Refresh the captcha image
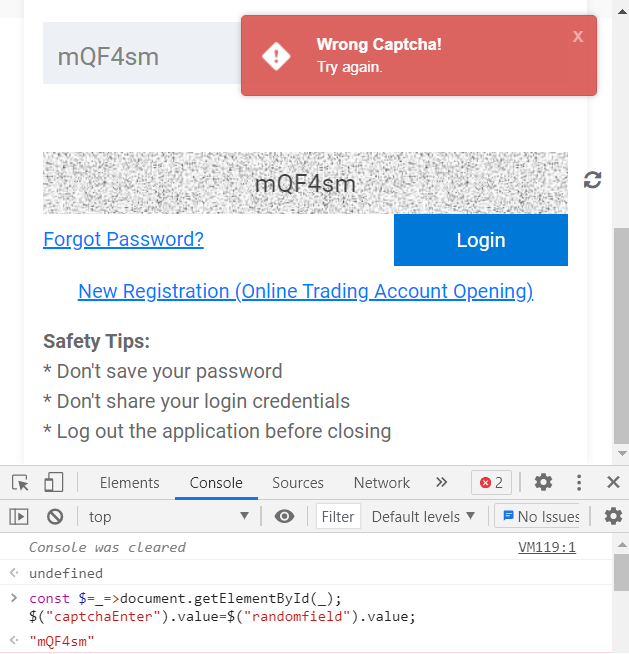This screenshot has width=629, height=654. point(593,180)
